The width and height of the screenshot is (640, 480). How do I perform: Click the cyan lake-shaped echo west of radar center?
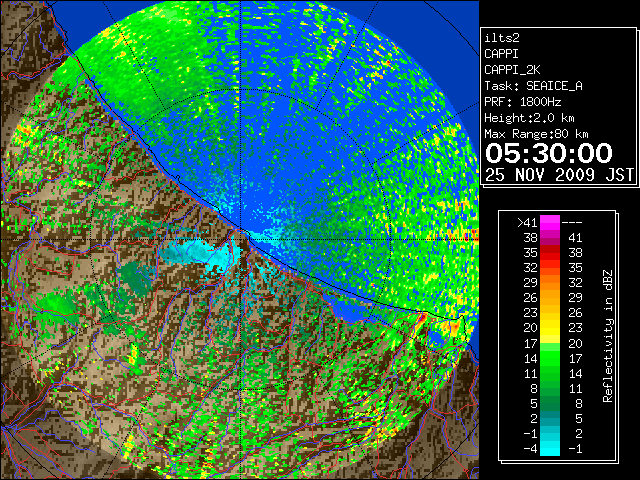coord(199,252)
